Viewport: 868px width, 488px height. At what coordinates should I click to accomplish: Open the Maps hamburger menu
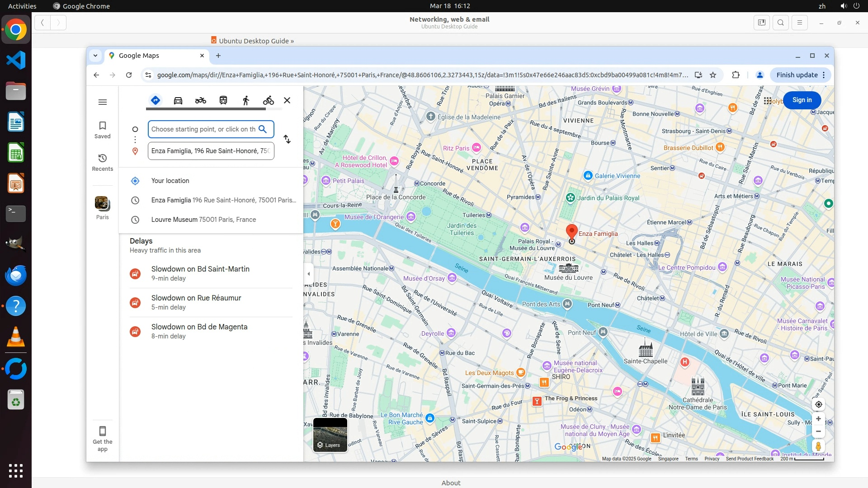click(x=103, y=102)
